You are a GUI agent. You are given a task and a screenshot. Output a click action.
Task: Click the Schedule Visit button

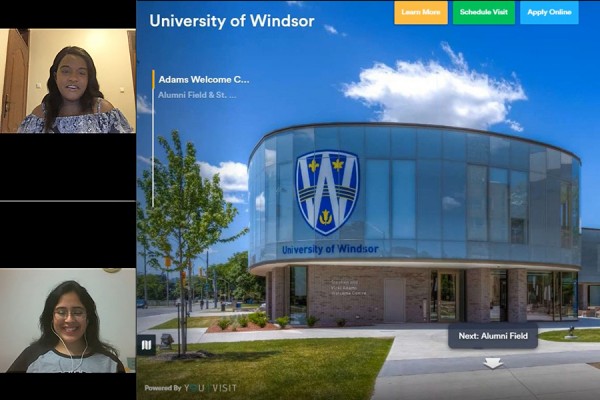point(484,12)
